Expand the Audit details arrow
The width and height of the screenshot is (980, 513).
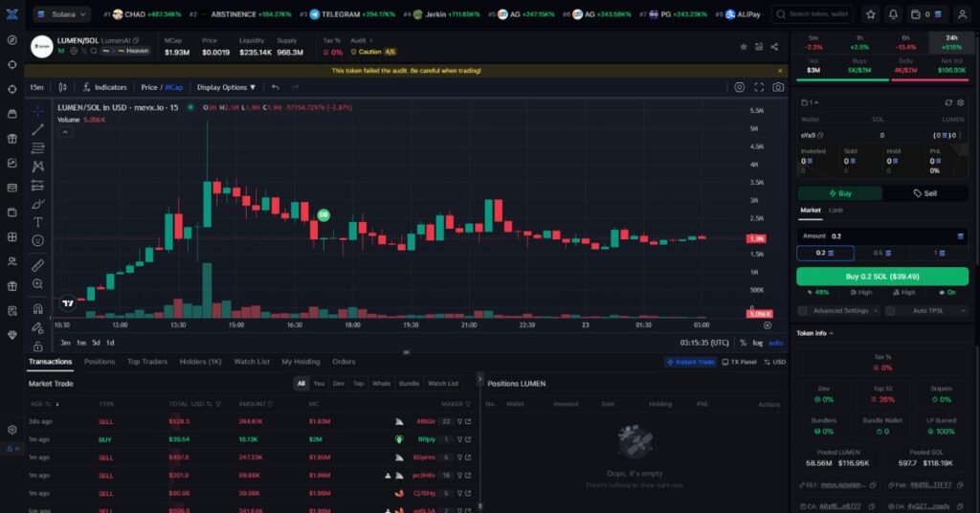370,40
